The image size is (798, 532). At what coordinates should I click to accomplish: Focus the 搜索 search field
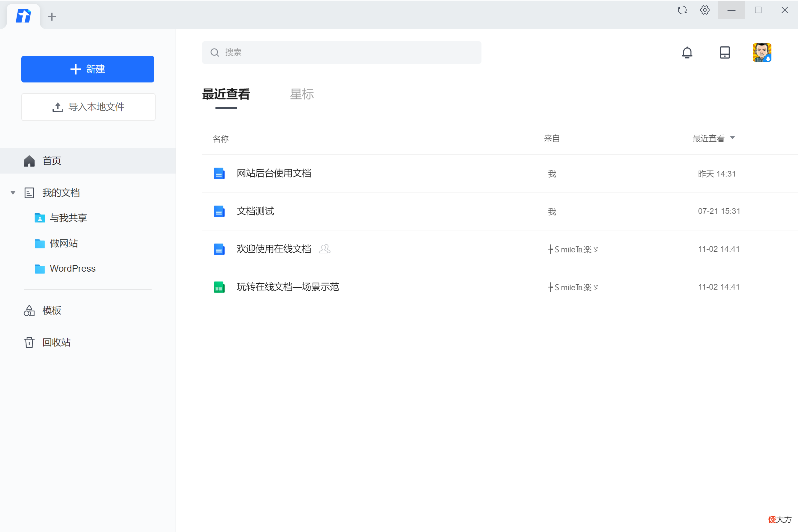pos(341,52)
